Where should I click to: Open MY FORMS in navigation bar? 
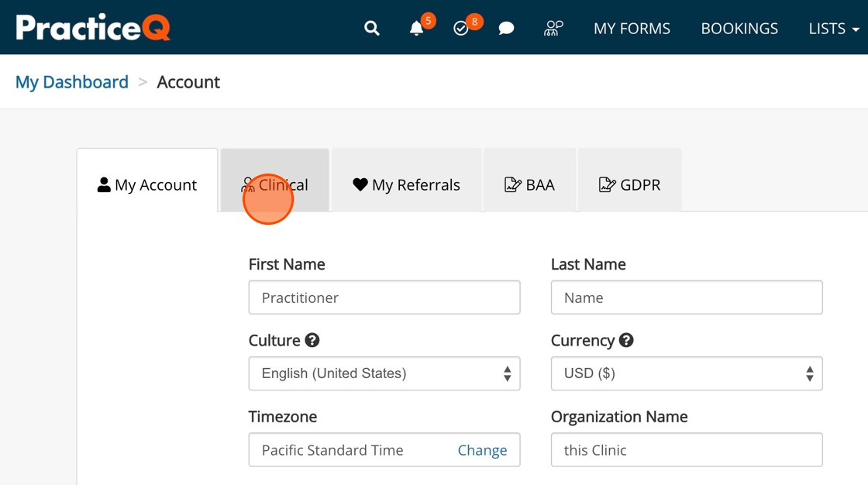632,29
